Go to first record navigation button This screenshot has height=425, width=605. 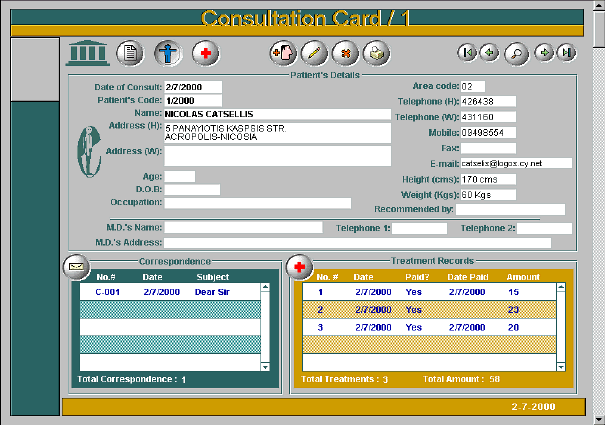pyautogui.click(x=467, y=52)
